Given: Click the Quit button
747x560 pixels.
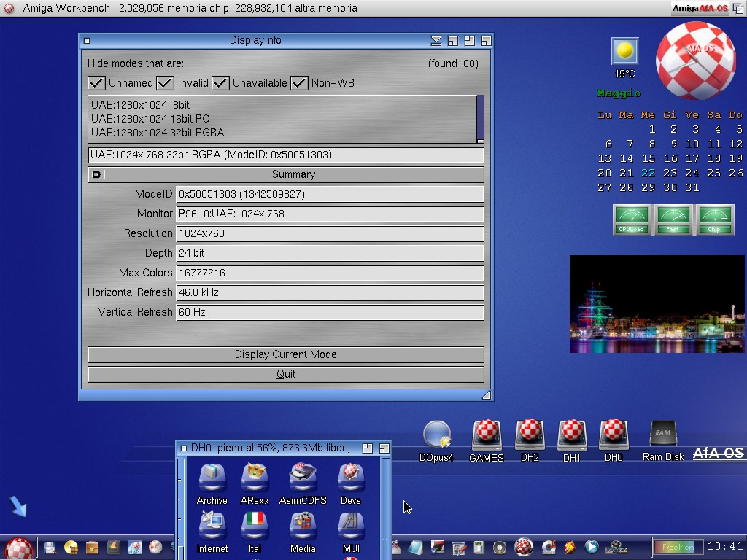Looking at the screenshot, I should coord(286,374).
